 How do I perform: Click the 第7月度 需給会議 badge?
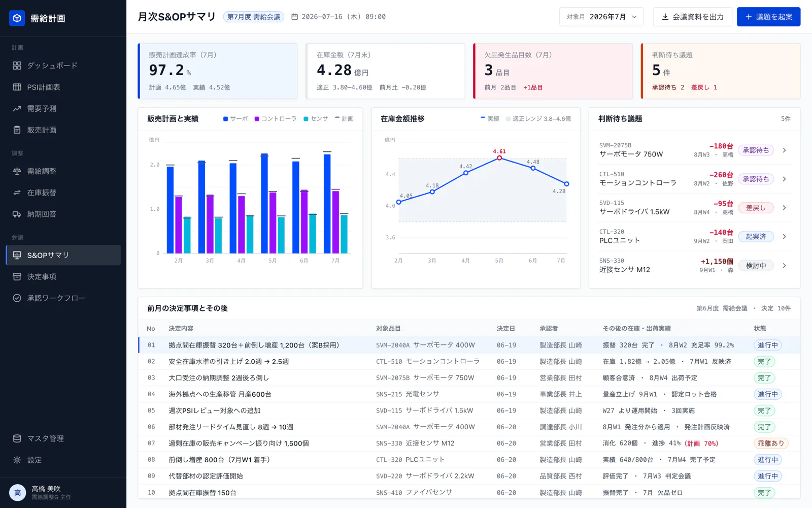coord(253,17)
